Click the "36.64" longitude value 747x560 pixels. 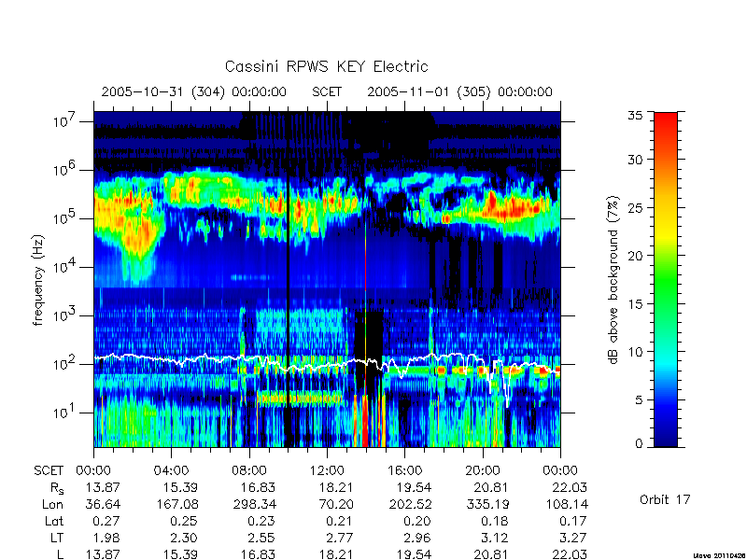coord(103,504)
